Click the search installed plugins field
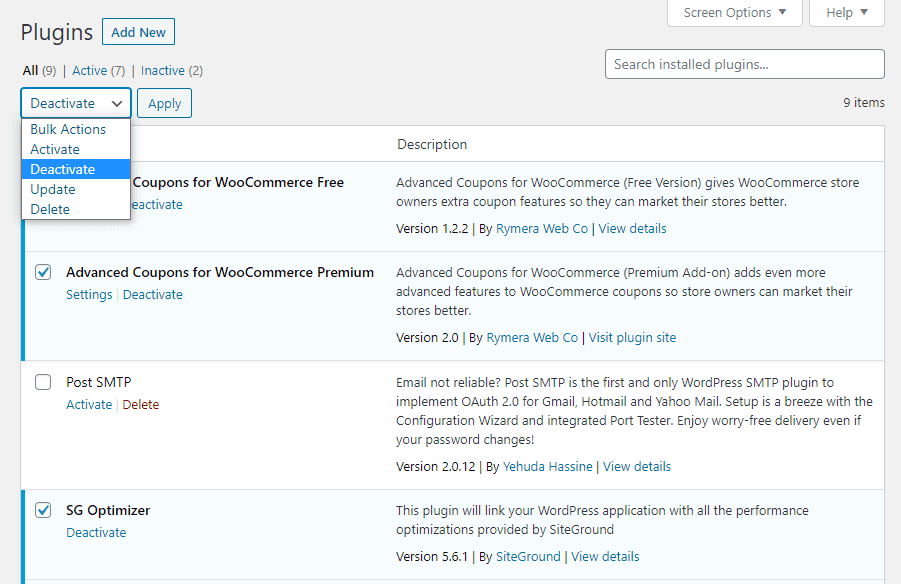The width and height of the screenshot is (901, 584). click(744, 64)
